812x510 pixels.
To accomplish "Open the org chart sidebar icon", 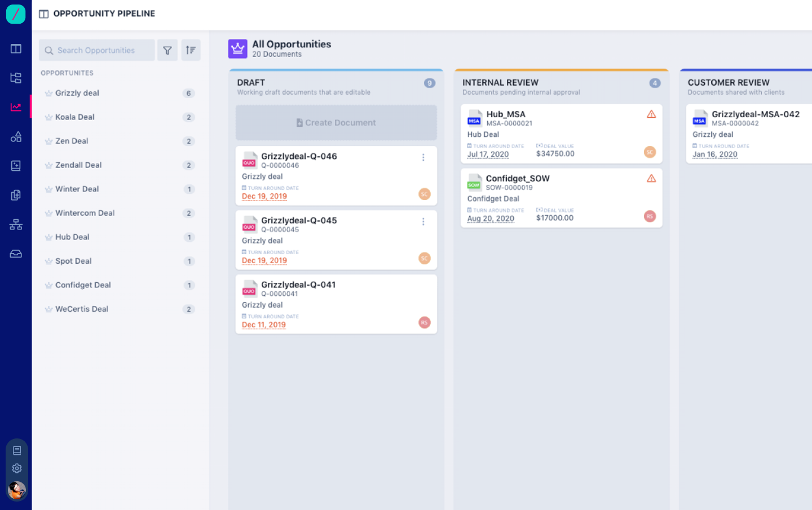I will point(16,224).
